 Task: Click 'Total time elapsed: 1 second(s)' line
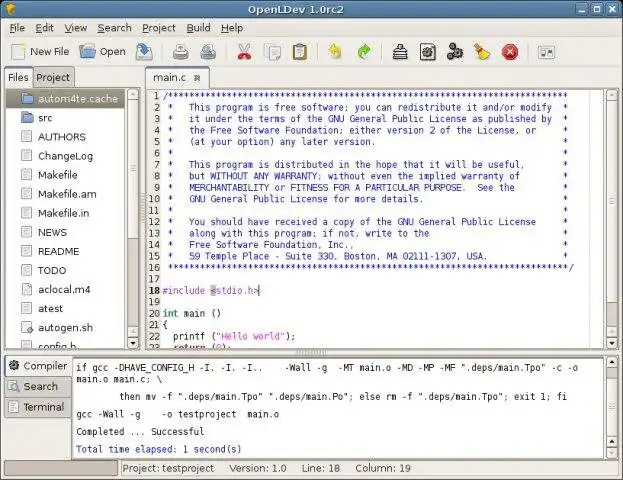(159, 449)
